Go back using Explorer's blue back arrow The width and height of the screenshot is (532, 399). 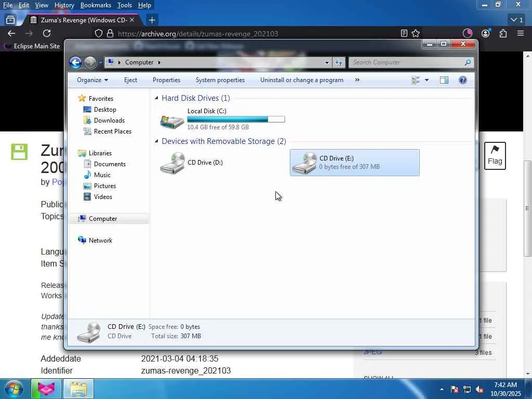pyautogui.click(x=76, y=62)
